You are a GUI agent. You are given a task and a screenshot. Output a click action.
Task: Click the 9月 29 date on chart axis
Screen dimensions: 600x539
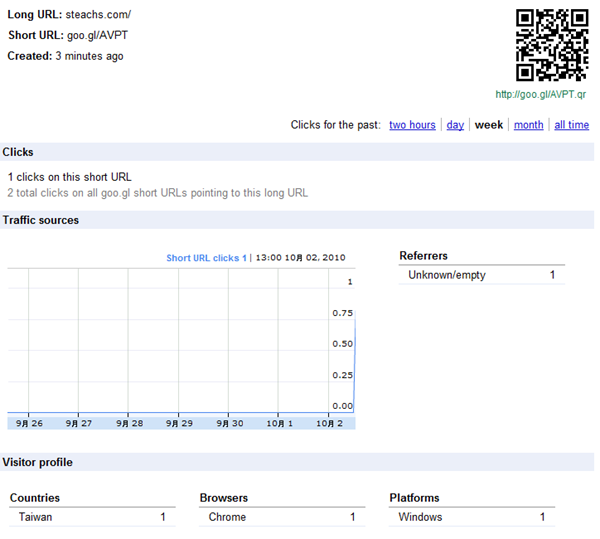[179, 423]
